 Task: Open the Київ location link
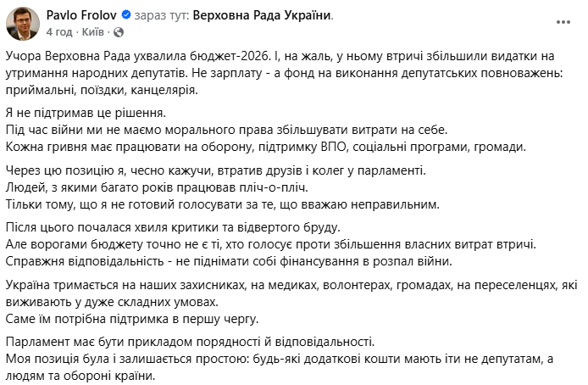click(x=94, y=31)
